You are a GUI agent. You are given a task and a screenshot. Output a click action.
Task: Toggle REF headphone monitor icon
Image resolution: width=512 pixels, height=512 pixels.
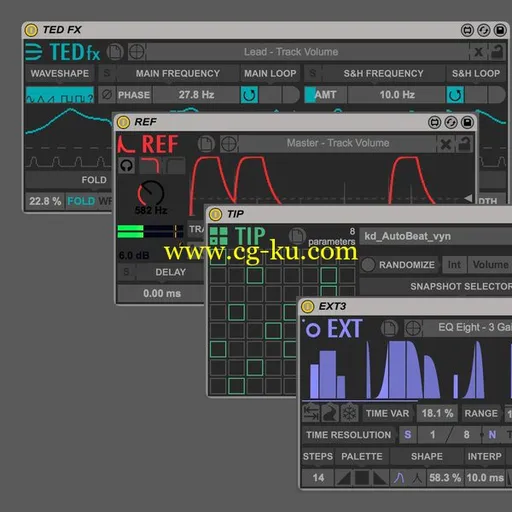(x=126, y=166)
